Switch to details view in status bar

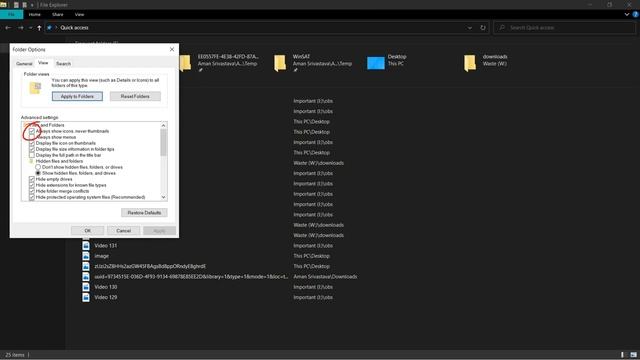(622, 355)
